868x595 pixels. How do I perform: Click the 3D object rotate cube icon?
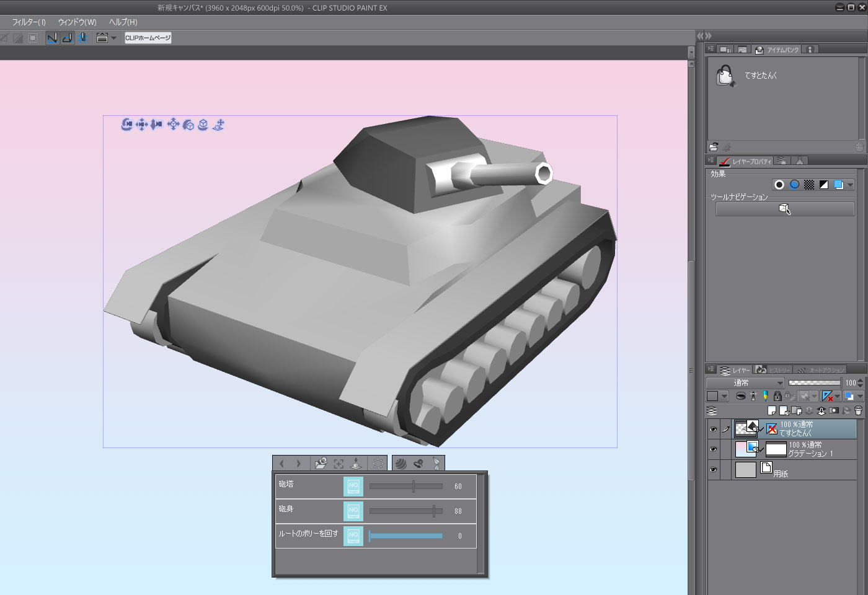pos(188,125)
